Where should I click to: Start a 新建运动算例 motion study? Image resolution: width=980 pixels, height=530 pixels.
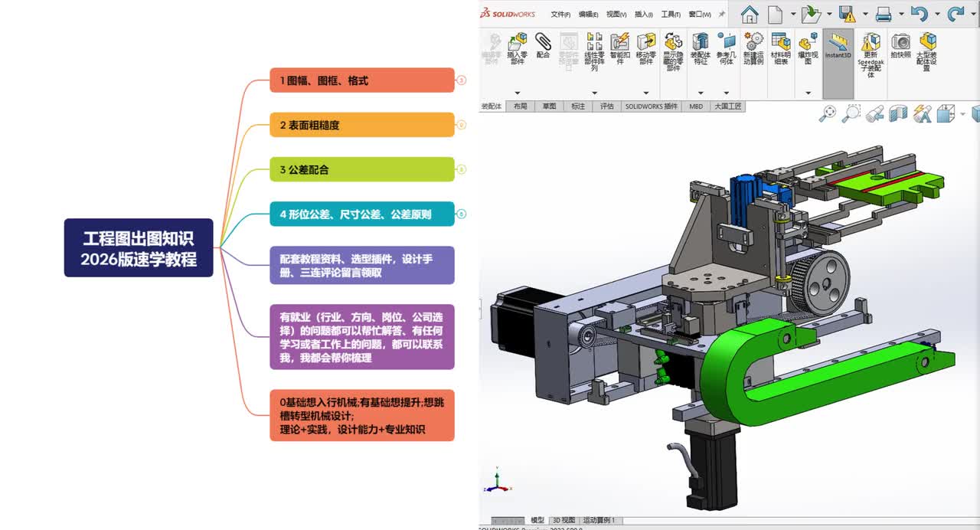[753, 47]
